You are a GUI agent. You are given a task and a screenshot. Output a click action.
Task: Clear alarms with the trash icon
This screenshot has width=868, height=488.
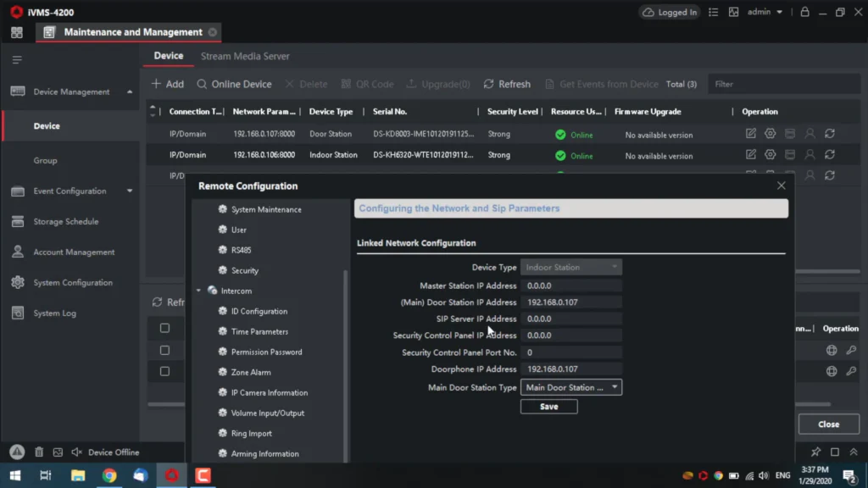point(39,452)
